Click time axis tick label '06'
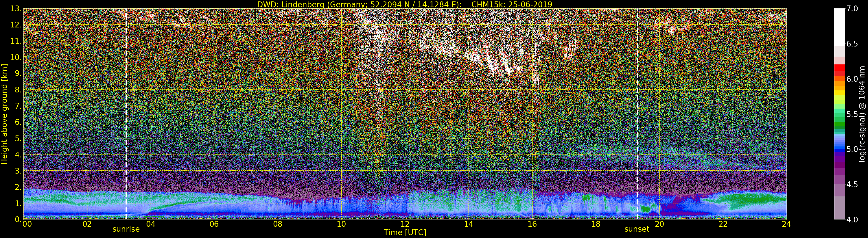The height and width of the screenshot is (238, 868). tap(214, 224)
